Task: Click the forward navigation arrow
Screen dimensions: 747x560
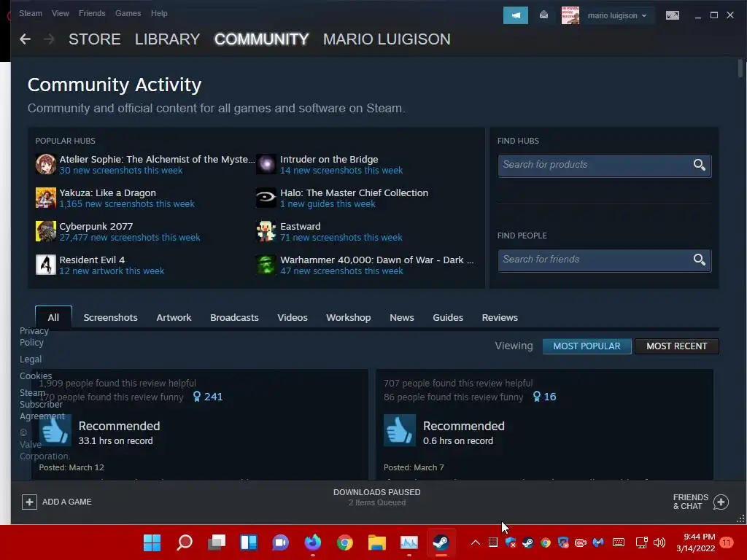Action: (49, 39)
